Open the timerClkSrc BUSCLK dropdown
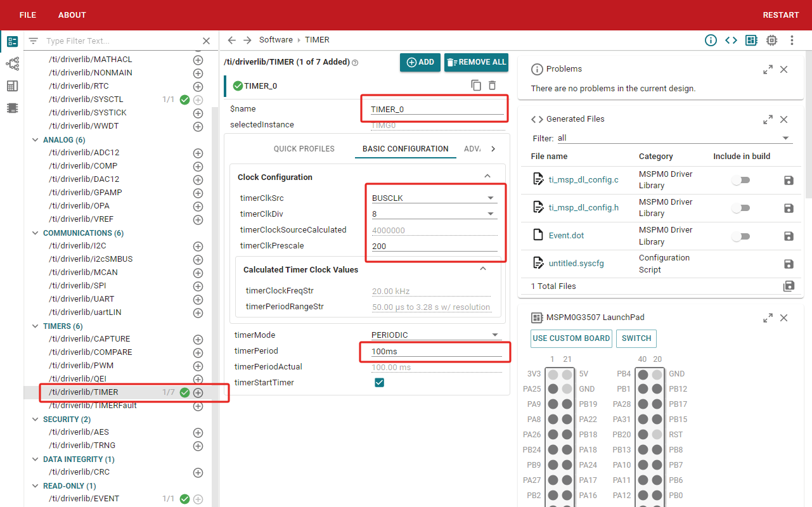The image size is (812, 507). click(x=434, y=198)
